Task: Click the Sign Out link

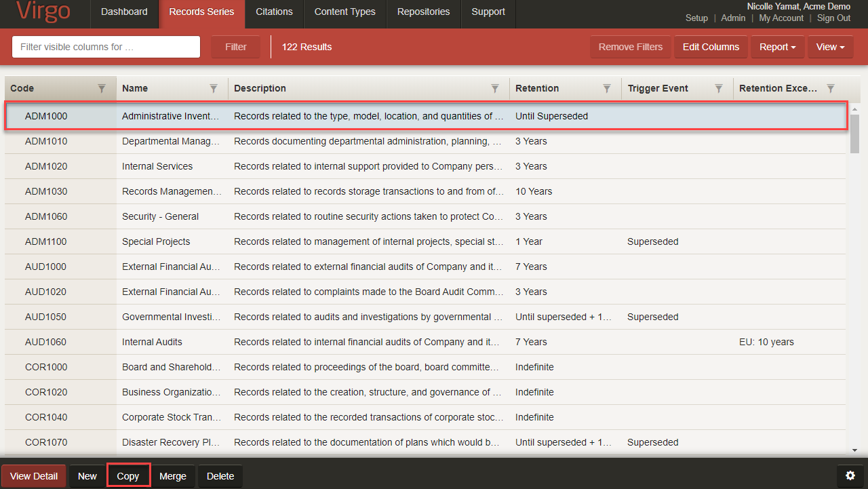Action: [833, 18]
